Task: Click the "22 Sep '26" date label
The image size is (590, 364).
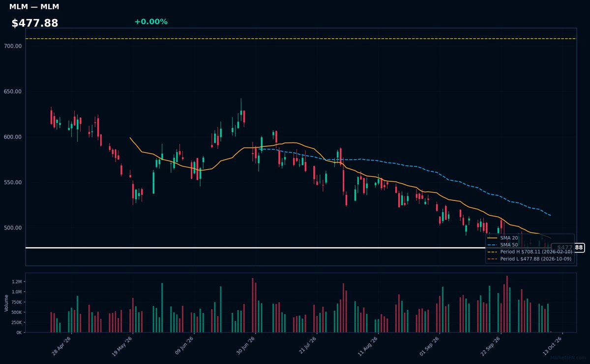Action: tap(491, 346)
